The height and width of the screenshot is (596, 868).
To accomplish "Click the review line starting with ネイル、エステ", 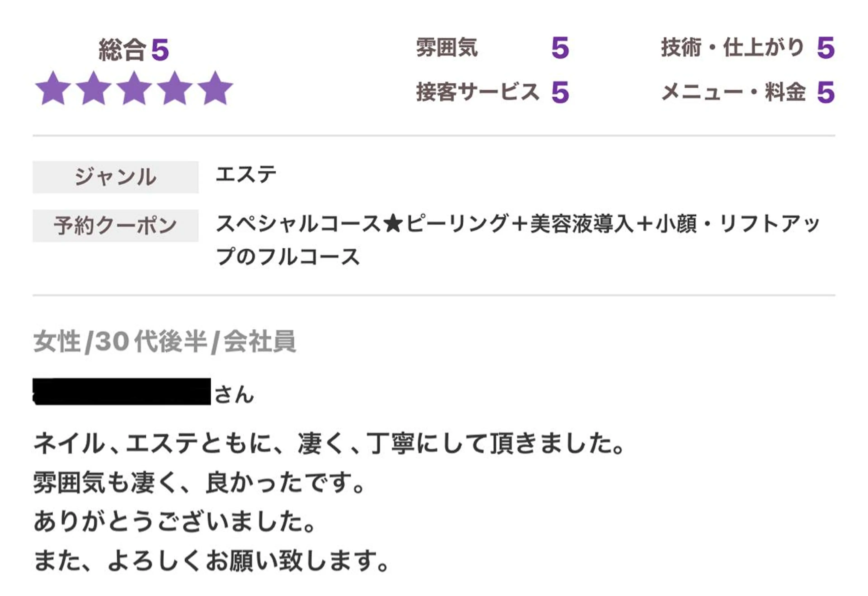I will click(329, 444).
